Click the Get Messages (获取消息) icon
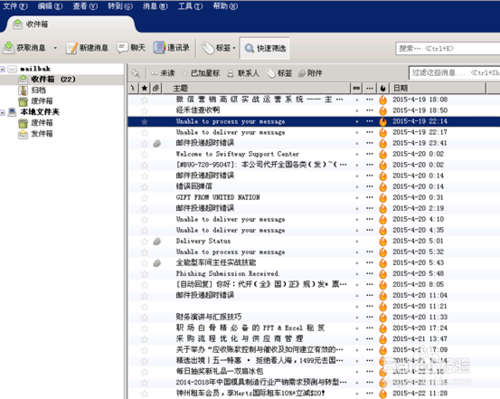This screenshot has width=500, height=399. [8, 48]
